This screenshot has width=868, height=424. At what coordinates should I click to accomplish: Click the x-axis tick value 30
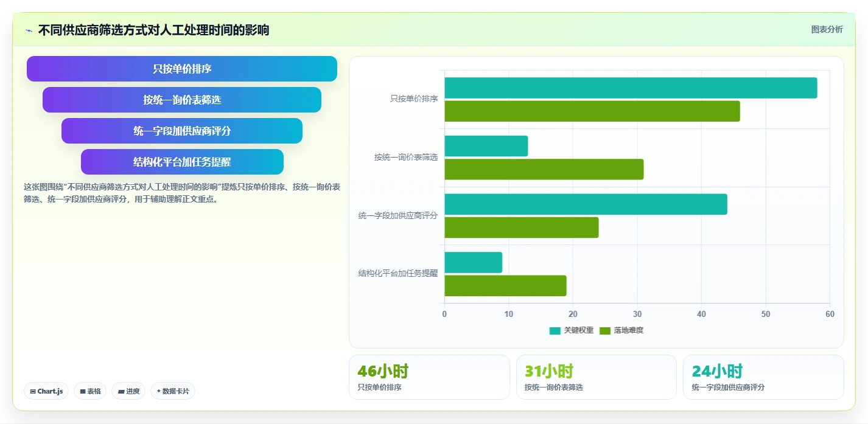click(637, 314)
